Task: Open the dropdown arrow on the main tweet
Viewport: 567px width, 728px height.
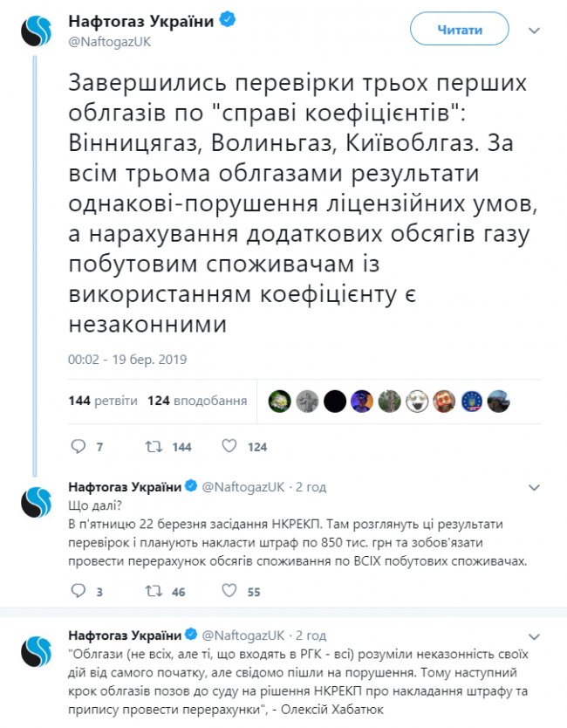Action: 534,29
